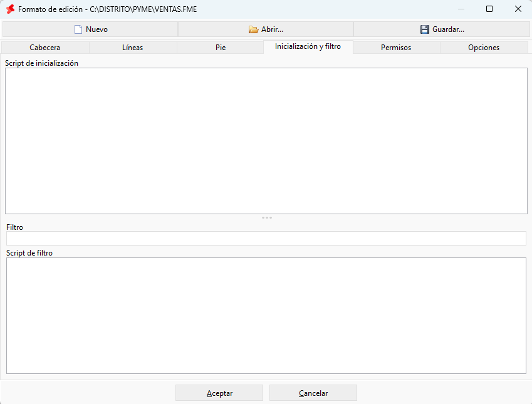
Task: Click the title bar showing VENTAS.FME path
Action: 107,9
